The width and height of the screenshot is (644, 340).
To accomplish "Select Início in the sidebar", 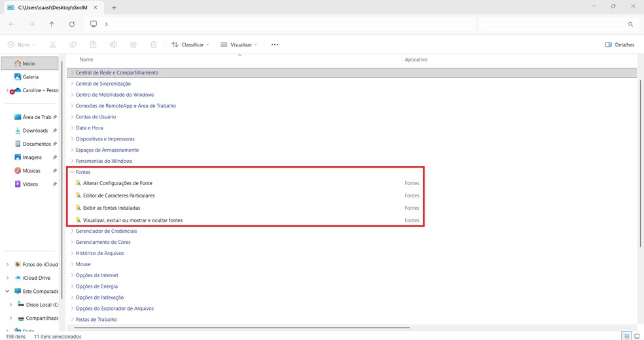I will coord(30,63).
